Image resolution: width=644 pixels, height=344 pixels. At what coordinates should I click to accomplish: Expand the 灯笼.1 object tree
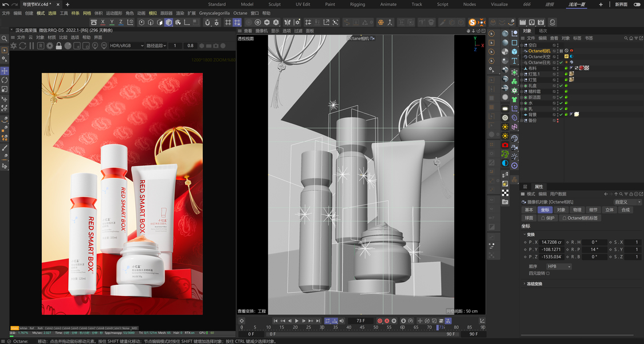point(522,74)
